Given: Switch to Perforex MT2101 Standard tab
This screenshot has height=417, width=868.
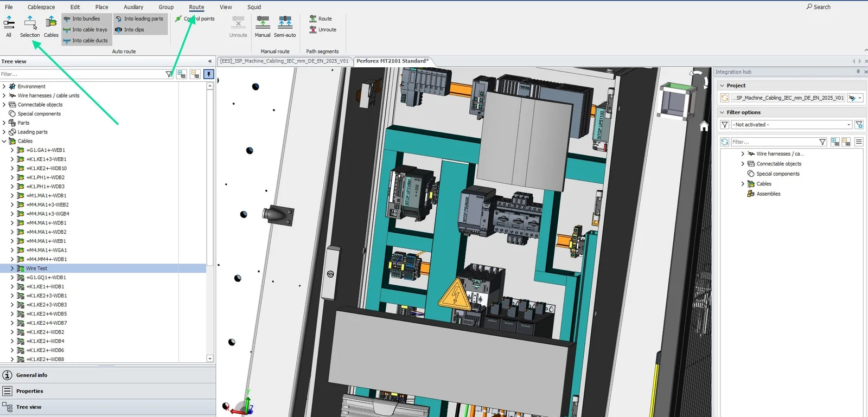Looking at the screenshot, I should [x=392, y=61].
